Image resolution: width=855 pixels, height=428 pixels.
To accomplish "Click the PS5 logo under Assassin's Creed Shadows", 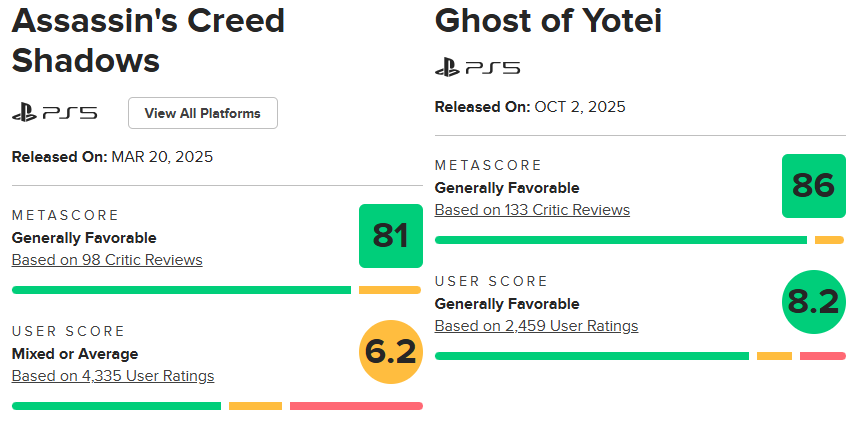I will click(x=54, y=113).
